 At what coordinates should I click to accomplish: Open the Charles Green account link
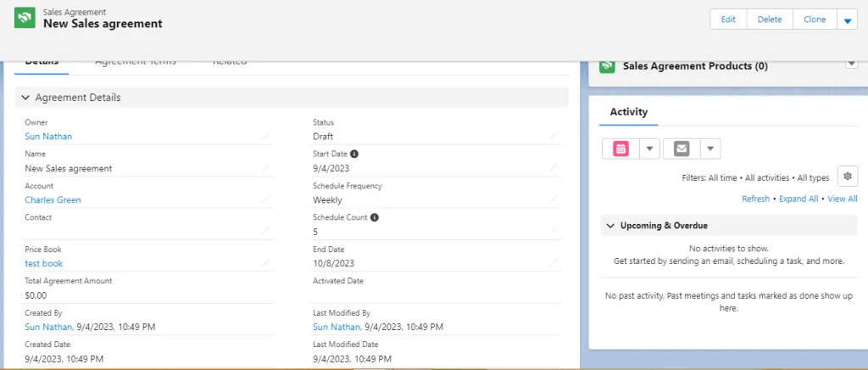coord(53,200)
